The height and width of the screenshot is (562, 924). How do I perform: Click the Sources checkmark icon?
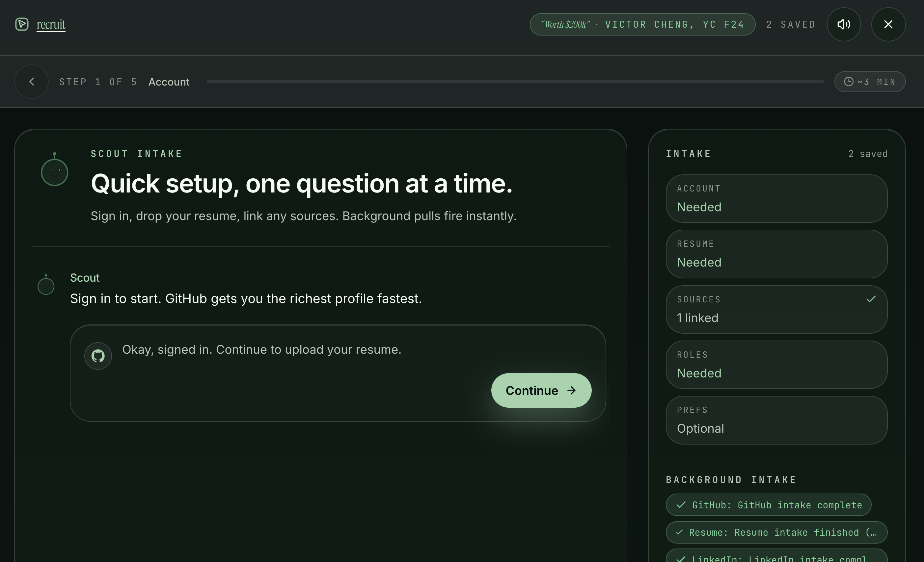click(871, 299)
